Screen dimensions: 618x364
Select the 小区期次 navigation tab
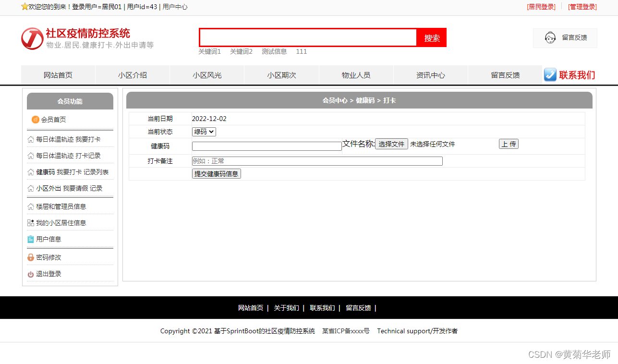(x=281, y=75)
